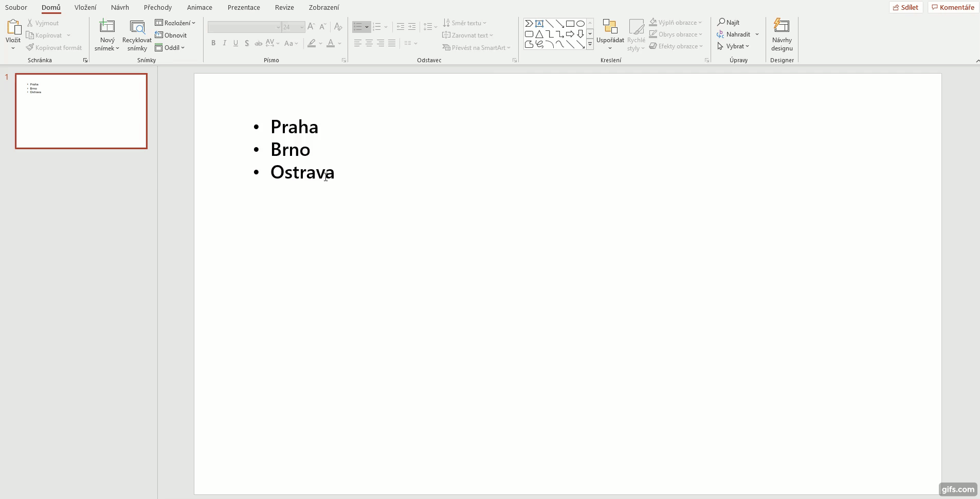The image size is (980, 499).
Task: Select slide 1 thumbnail in the panel
Action: [81, 111]
